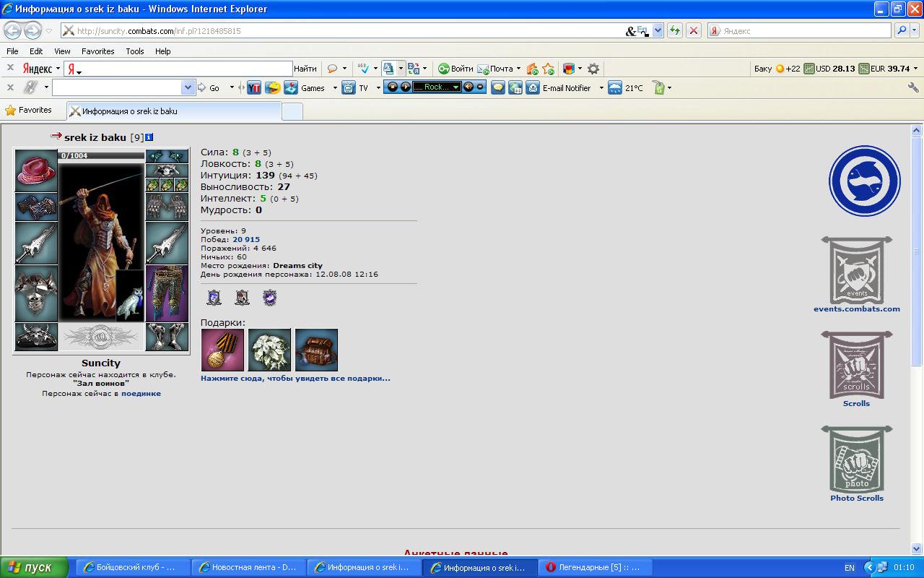Open the 'поединке' battle link
The width and height of the screenshot is (924, 578).
pyautogui.click(x=141, y=394)
